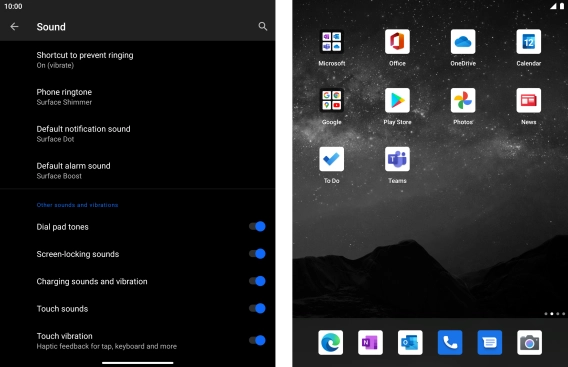Screen dimensions: 568x367
Task: Open Shortcut to prevent ringing setting
Action: [x=137, y=60]
